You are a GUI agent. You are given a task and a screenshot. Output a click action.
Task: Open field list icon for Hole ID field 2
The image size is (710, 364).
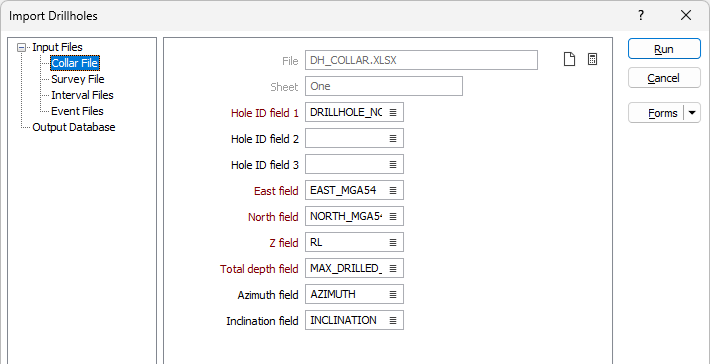pos(393,139)
